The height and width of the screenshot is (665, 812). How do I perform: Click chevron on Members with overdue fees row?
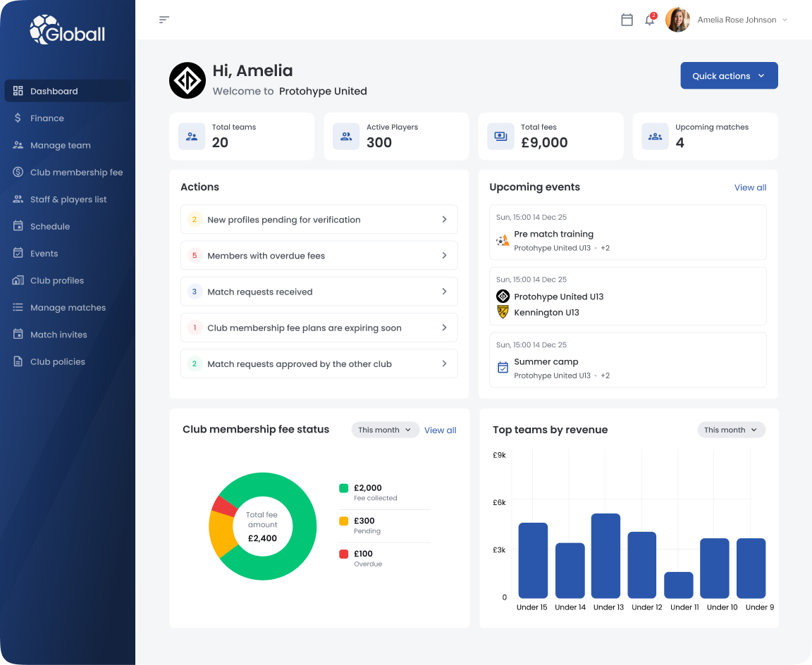tap(444, 255)
